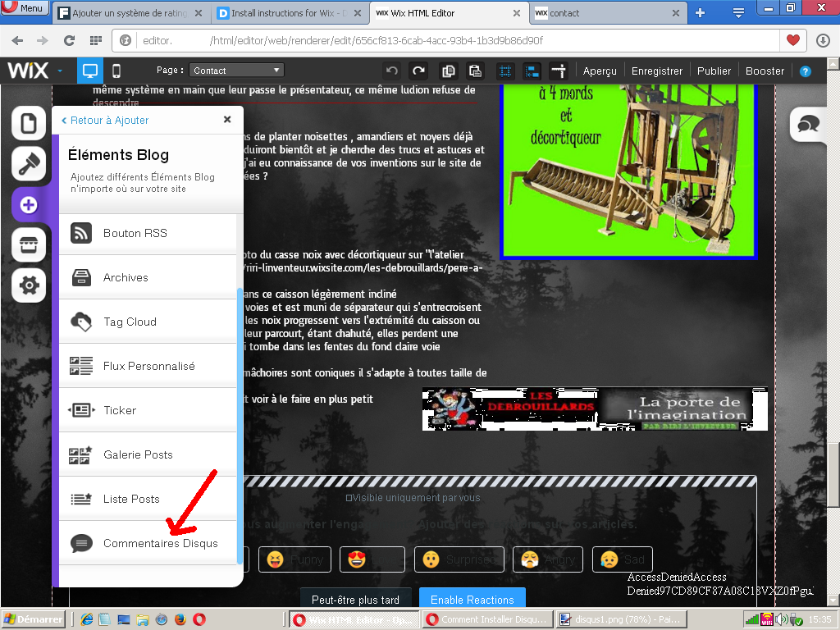This screenshot has height=630, width=840.
Task: Open the App Market store icon
Action: coord(29,244)
